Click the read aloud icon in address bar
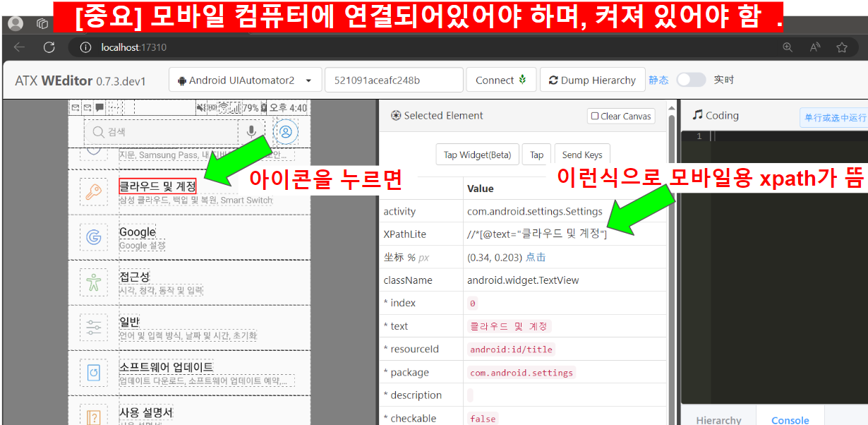The height and width of the screenshot is (425, 868). (815, 47)
